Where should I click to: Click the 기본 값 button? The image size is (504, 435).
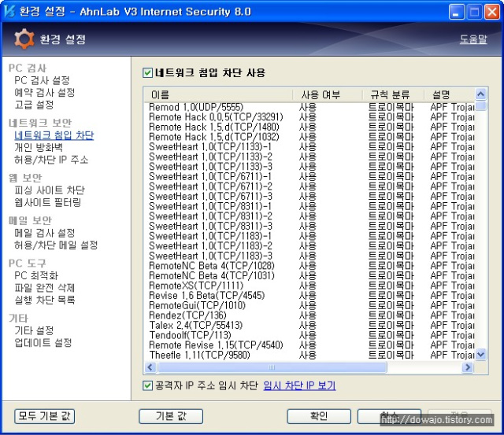pos(171,416)
